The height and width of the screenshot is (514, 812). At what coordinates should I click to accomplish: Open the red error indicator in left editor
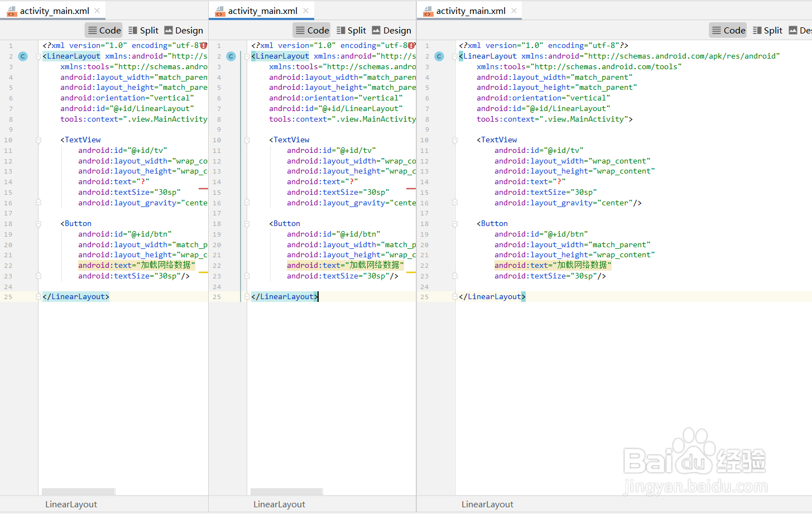[204, 45]
